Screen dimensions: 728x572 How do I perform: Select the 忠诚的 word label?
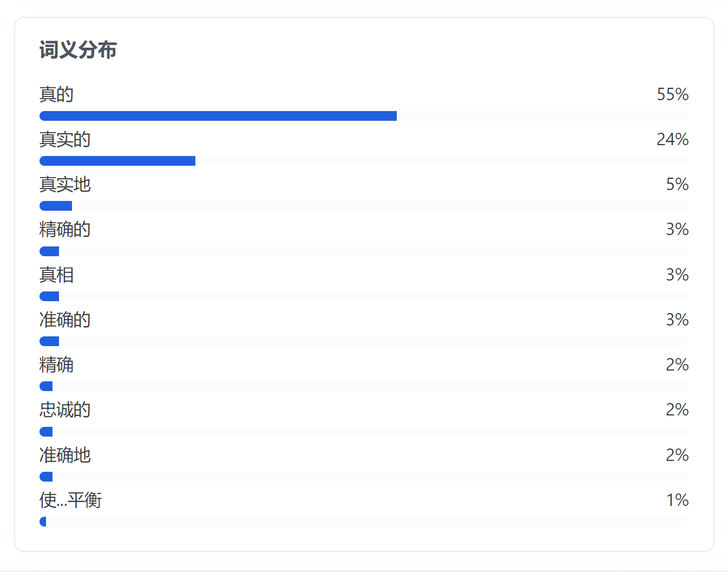click(x=65, y=409)
